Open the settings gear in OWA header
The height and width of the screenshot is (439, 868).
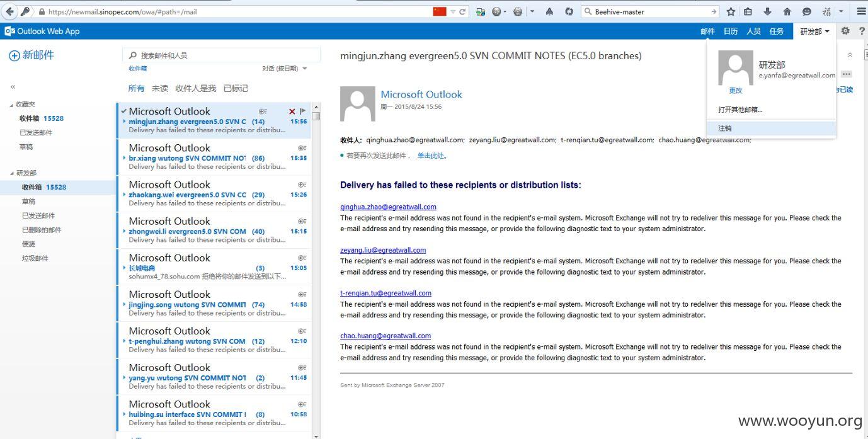point(845,31)
